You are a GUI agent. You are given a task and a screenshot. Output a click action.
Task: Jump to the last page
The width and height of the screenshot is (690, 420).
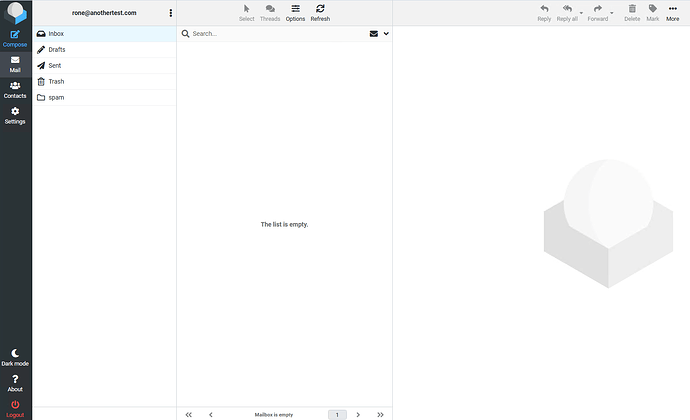pos(380,414)
